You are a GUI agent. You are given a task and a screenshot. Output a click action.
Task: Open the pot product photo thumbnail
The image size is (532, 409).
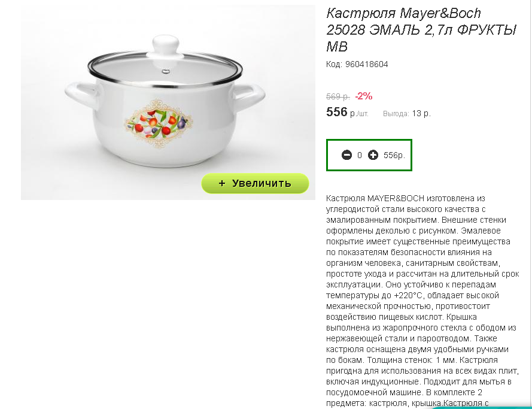click(x=168, y=102)
